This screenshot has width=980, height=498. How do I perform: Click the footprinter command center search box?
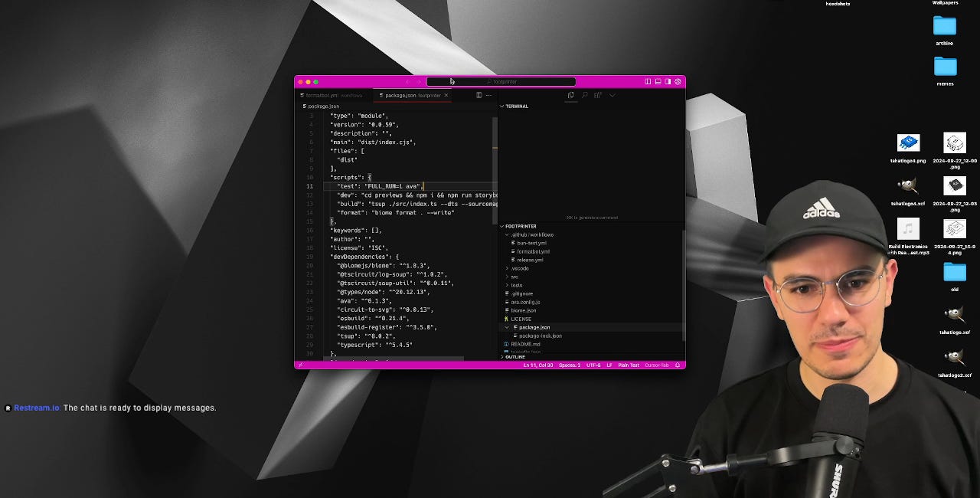501,81
